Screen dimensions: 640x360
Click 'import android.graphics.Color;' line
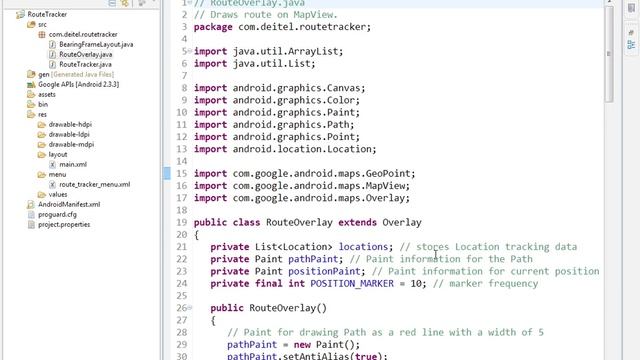(277, 100)
